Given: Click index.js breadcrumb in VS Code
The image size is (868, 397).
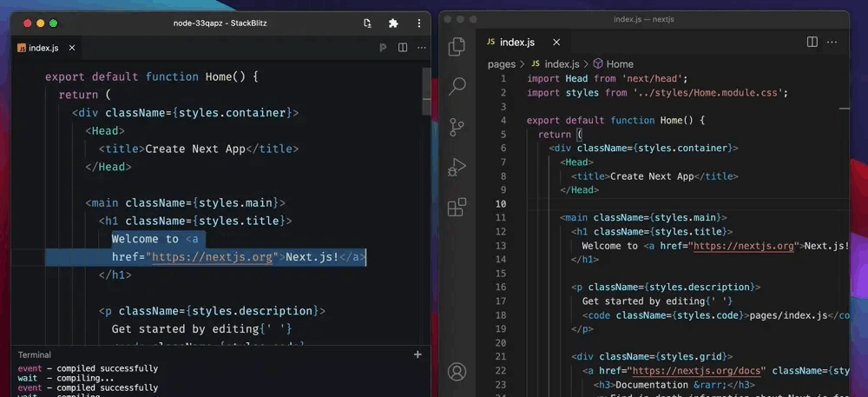Looking at the screenshot, I should tap(556, 64).
